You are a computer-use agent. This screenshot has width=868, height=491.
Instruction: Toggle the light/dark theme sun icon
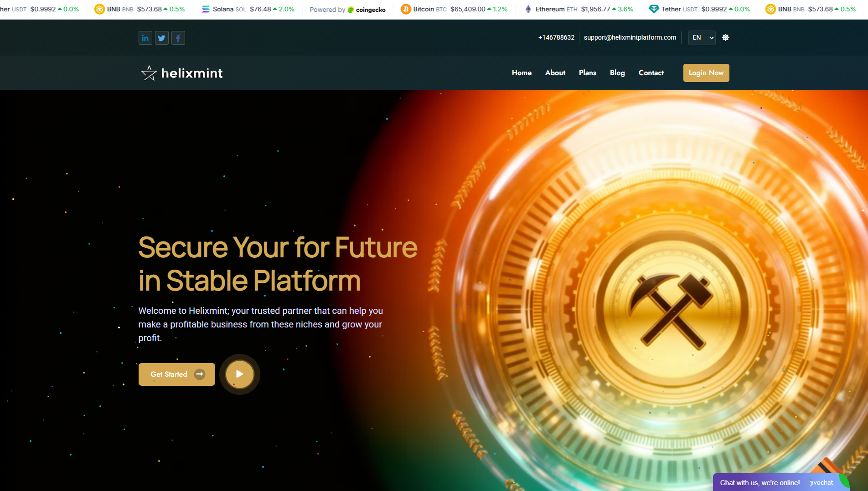click(x=726, y=37)
